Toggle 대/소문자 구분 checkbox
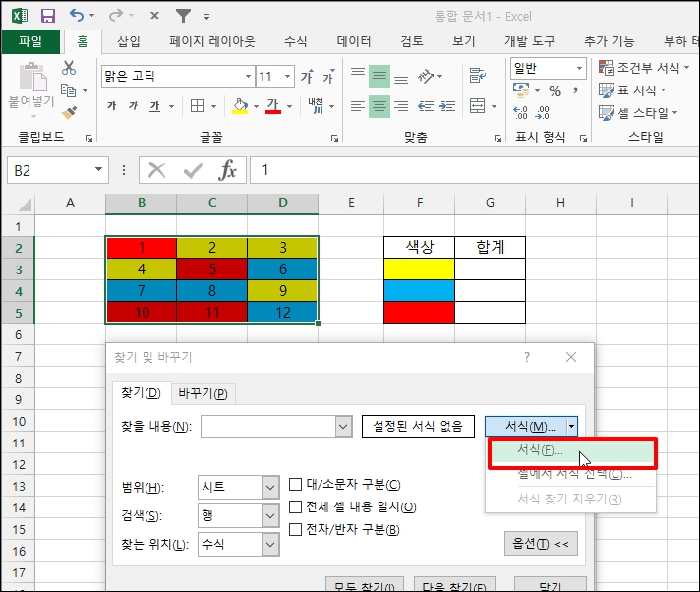This screenshot has height=592, width=700. click(x=295, y=484)
